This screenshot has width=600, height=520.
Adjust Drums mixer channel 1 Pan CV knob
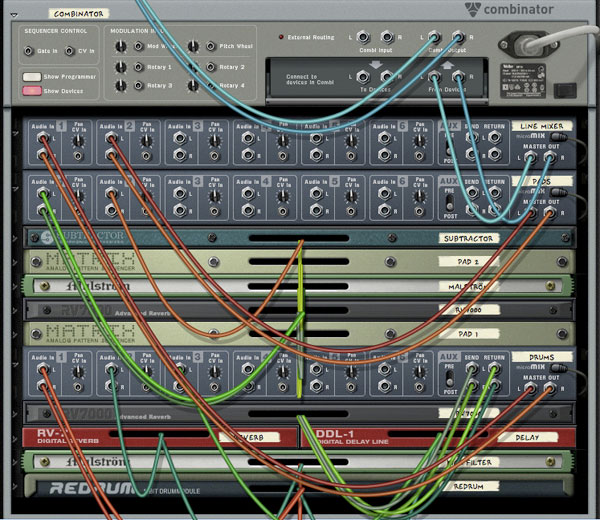[78, 372]
